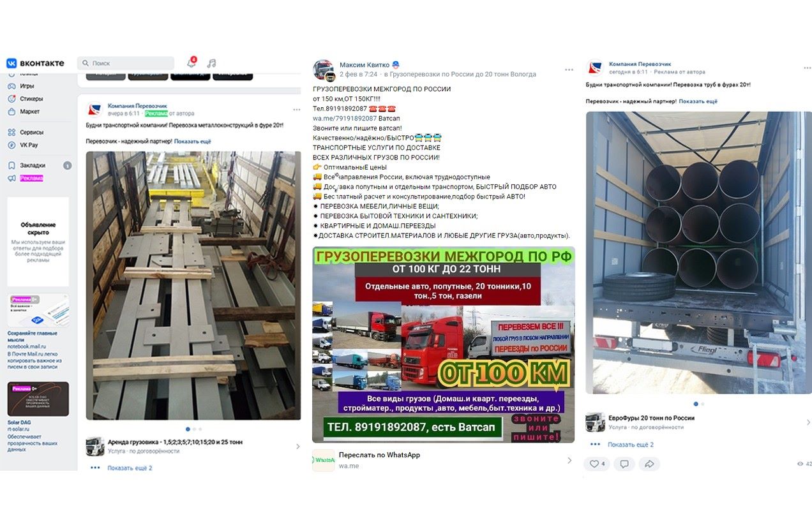Open the WhatsApp forward icon
The image size is (812, 532).
coord(323,460)
